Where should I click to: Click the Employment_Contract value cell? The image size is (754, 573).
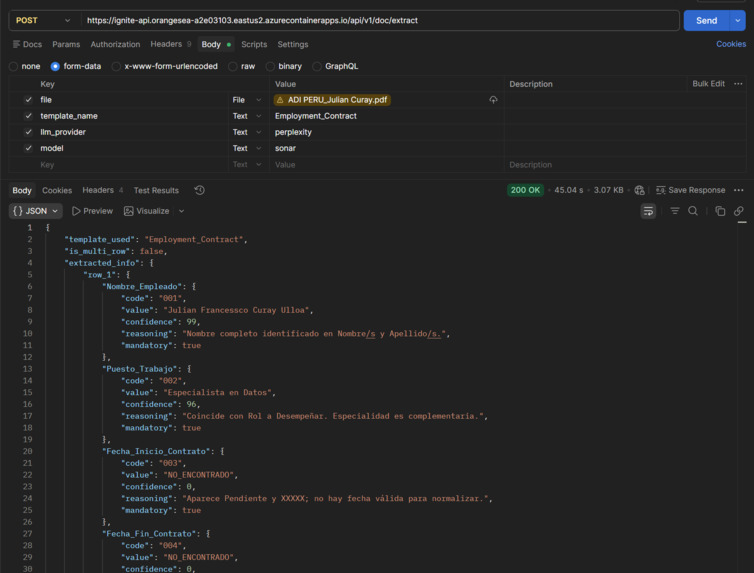(386, 116)
